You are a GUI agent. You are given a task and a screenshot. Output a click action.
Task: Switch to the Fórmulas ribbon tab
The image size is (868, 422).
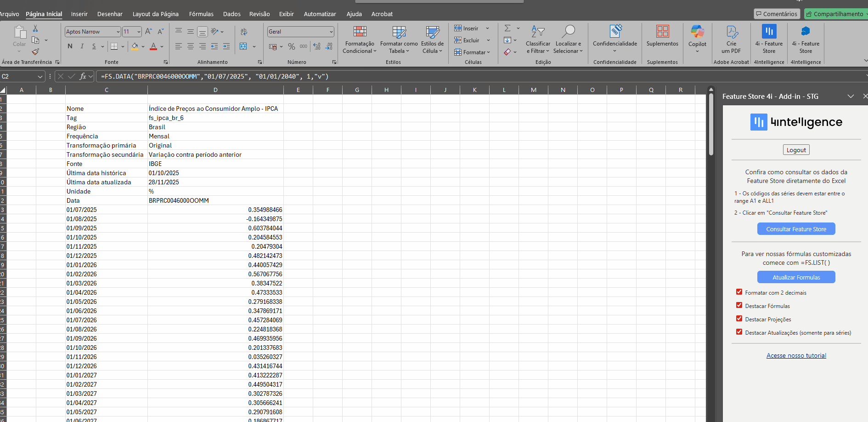201,14
